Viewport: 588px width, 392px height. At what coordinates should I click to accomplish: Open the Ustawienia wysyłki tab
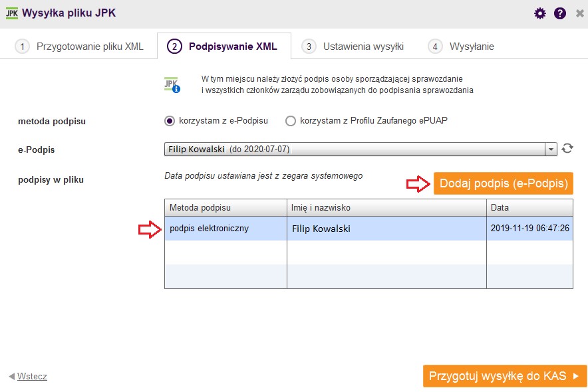point(353,47)
